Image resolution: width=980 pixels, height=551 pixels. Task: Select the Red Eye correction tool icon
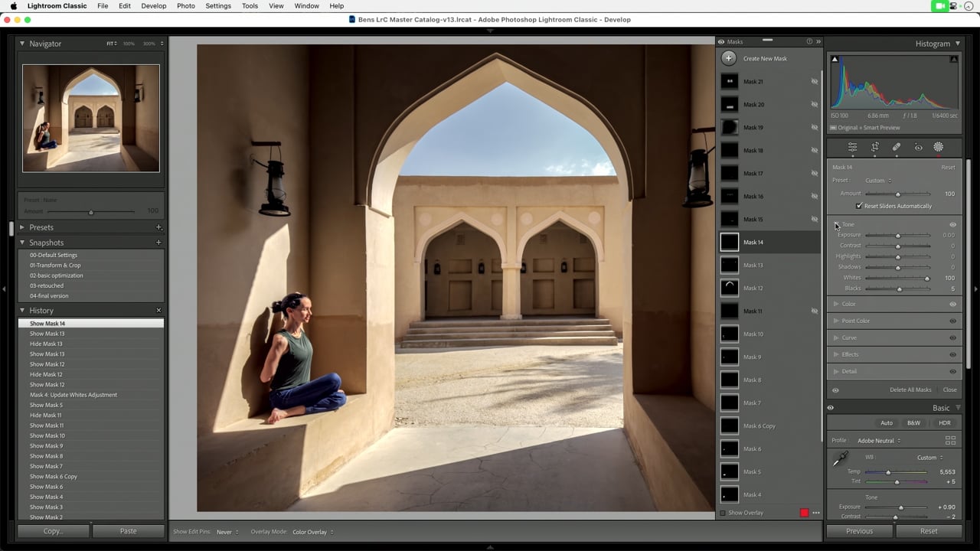[918, 147]
